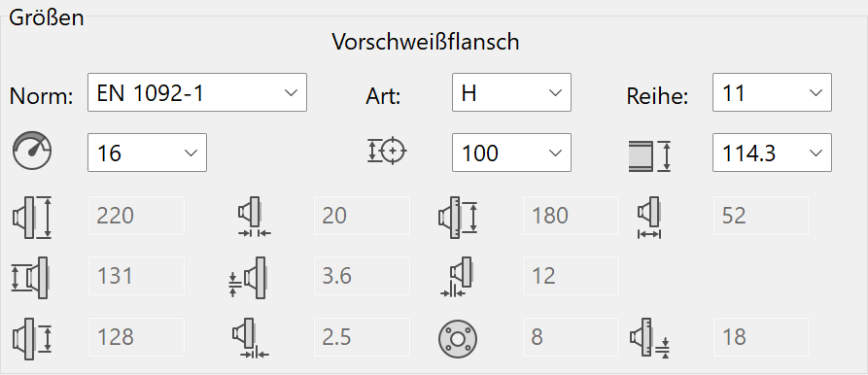
Task: Click the field showing value 220
Action: tap(136, 215)
